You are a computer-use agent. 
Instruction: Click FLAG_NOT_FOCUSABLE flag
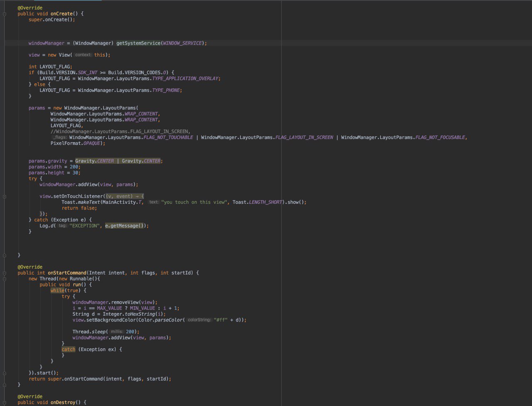pyautogui.click(x=440, y=137)
